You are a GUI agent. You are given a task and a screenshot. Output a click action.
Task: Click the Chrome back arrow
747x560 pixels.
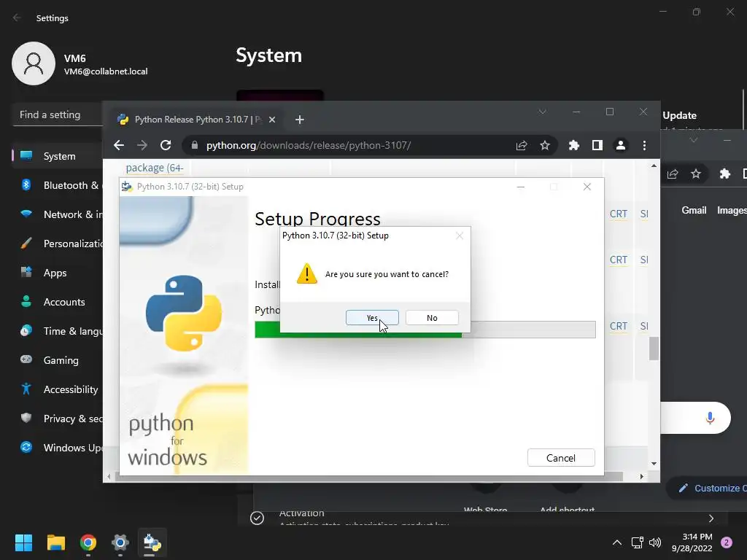(x=119, y=145)
